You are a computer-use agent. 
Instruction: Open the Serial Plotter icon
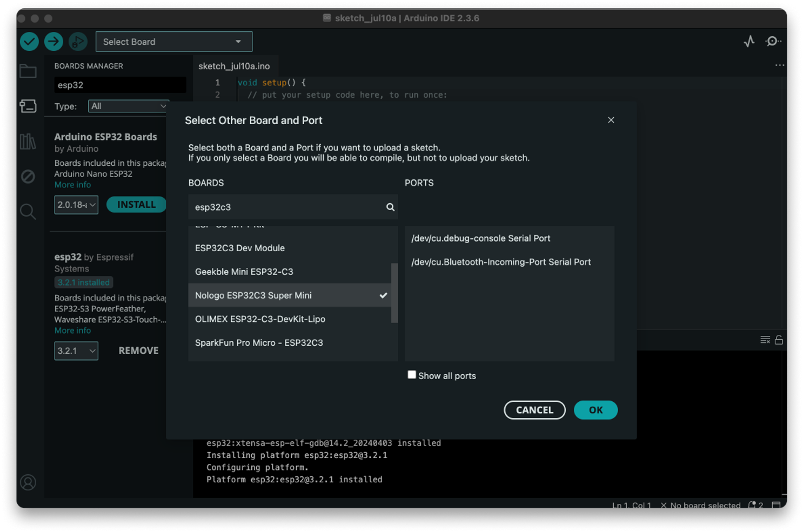749,41
